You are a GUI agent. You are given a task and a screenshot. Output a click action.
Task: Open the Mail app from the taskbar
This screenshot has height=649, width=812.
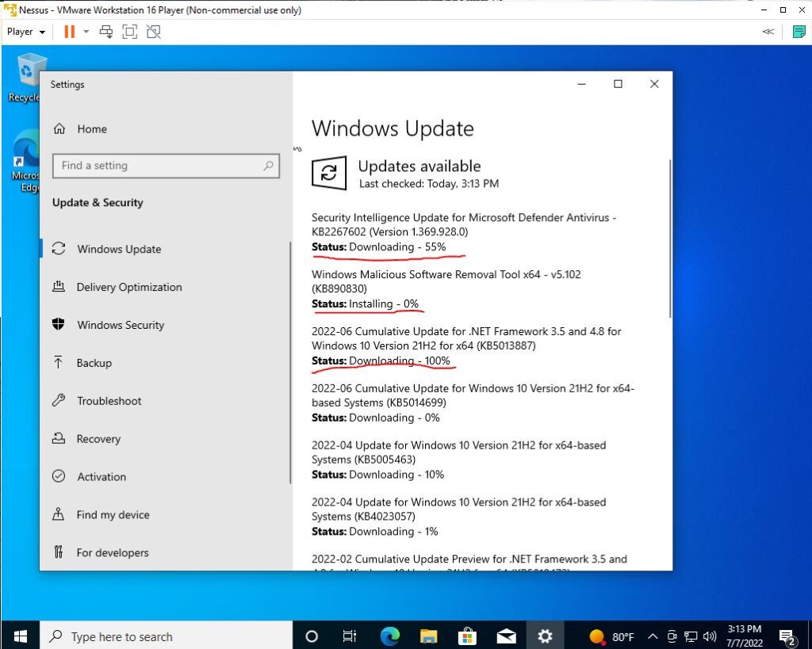pos(506,636)
